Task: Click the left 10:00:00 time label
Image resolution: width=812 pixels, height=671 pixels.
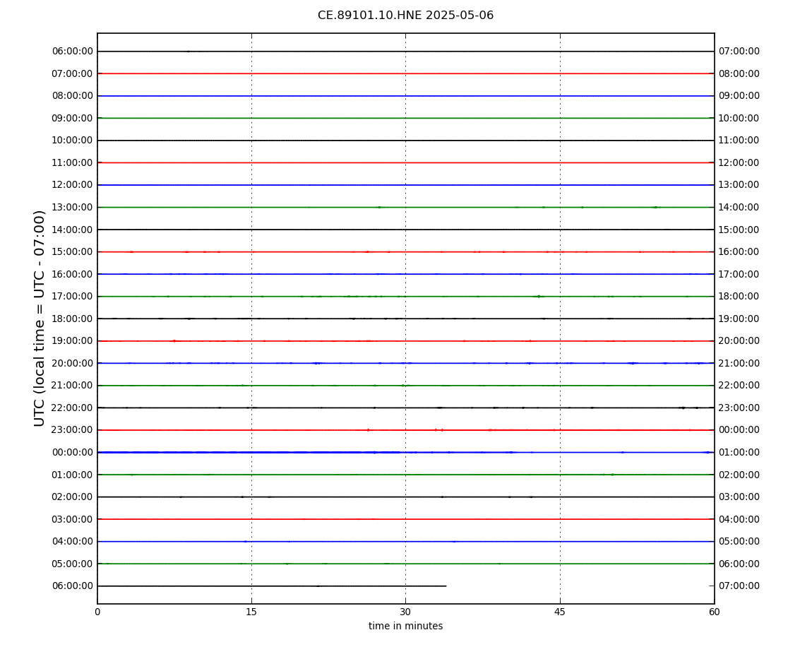Action: 72,141
